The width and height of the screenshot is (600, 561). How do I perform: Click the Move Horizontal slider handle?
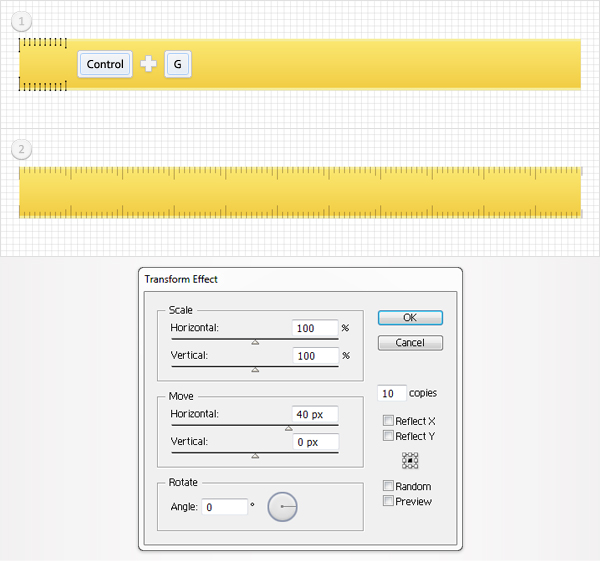289,428
